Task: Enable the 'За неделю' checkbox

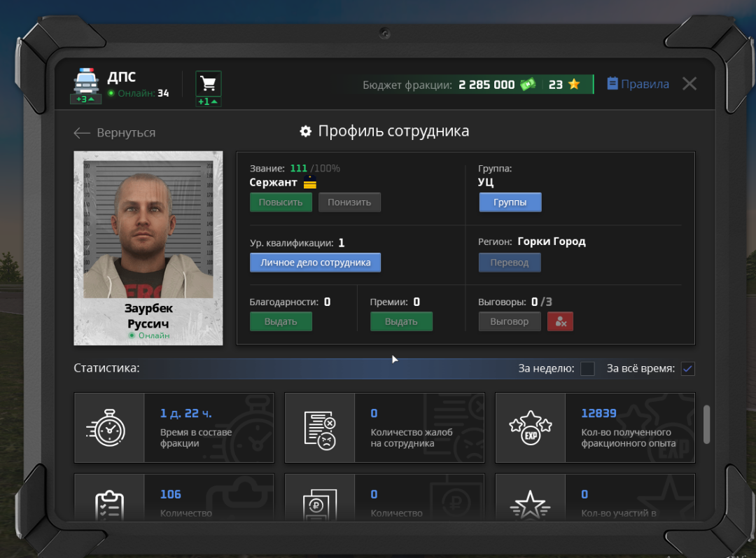Action: 587,369
